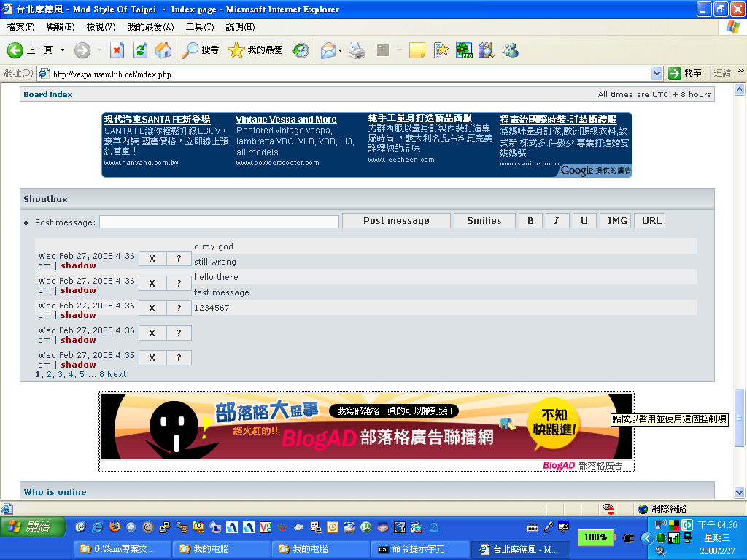The image size is (747, 560).
Task: Insert link tag with URL button
Action: pos(650,220)
